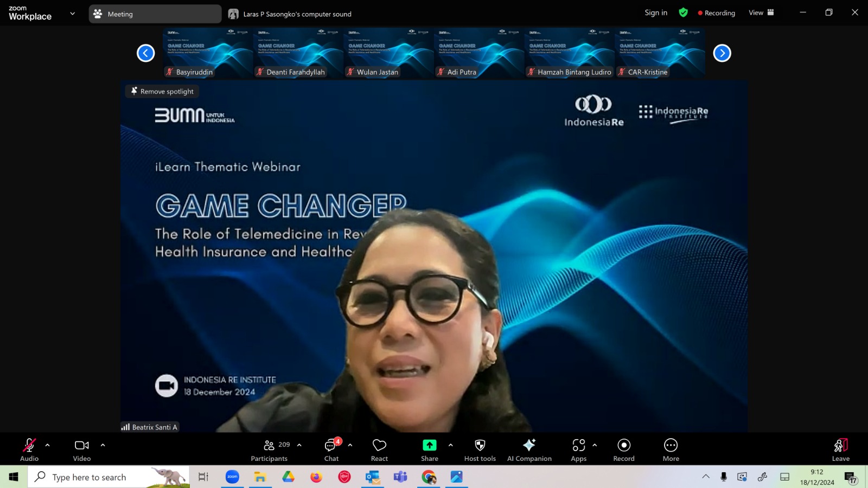The height and width of the screenshot is (488, 868).
Task: Open Chrome in taskbar
Action: tap(429, 477)
